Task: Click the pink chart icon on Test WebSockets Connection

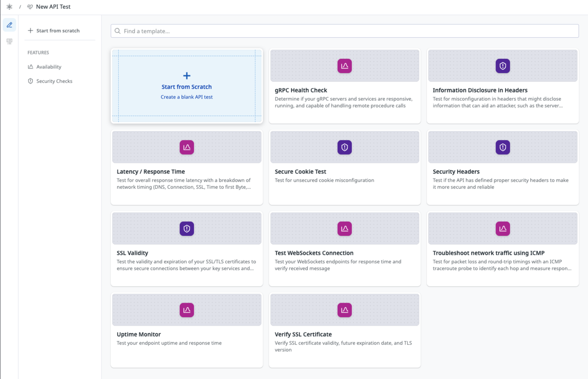Action: coord(344,228)
